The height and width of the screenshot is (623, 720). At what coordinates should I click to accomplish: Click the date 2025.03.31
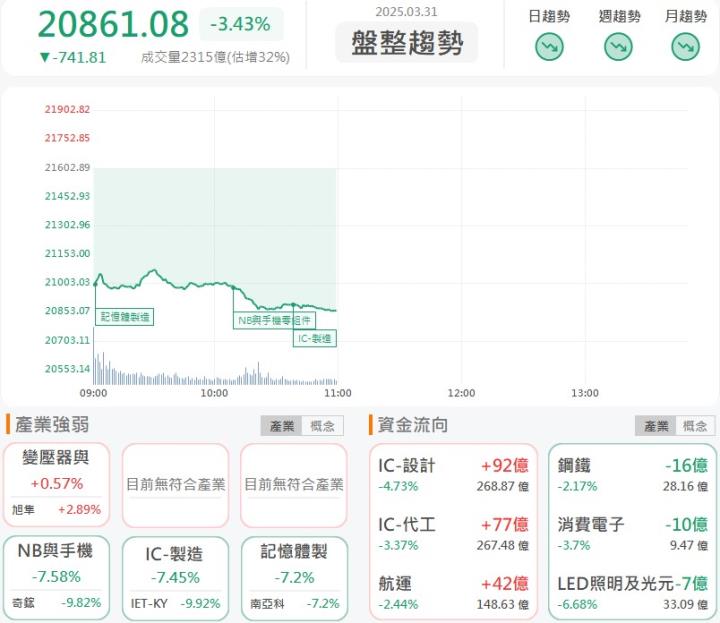click(x=406, y=11)
